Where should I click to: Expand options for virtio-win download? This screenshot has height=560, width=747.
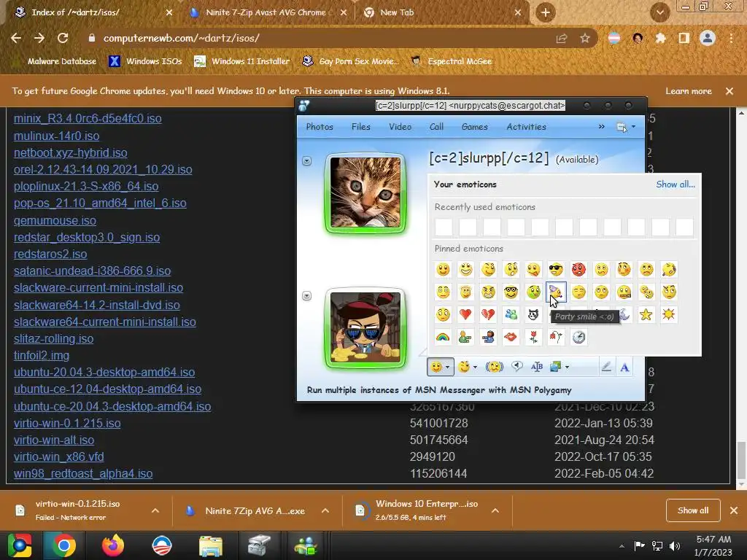[155, 510]
